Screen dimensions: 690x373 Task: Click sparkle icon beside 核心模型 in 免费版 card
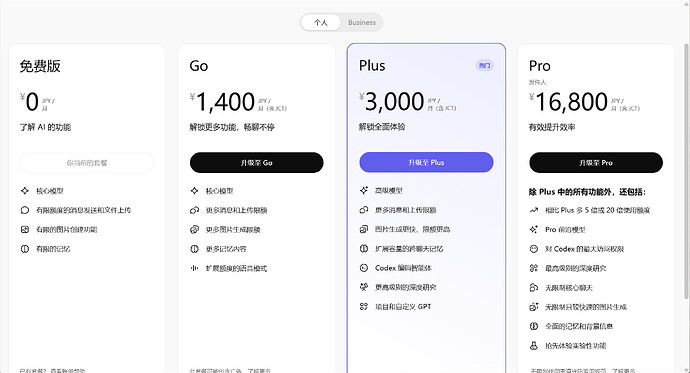(x=25, y=191)
